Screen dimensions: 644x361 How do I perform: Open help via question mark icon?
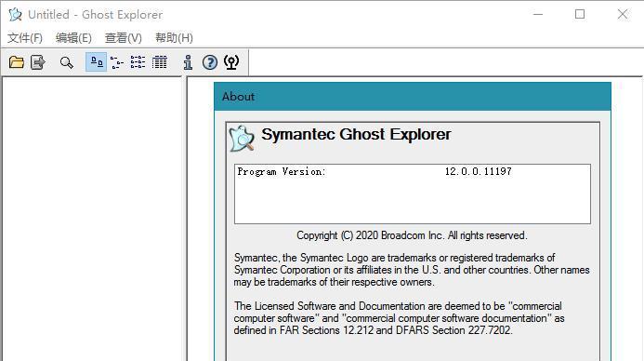pyautogui.click(x=210, y=62)
